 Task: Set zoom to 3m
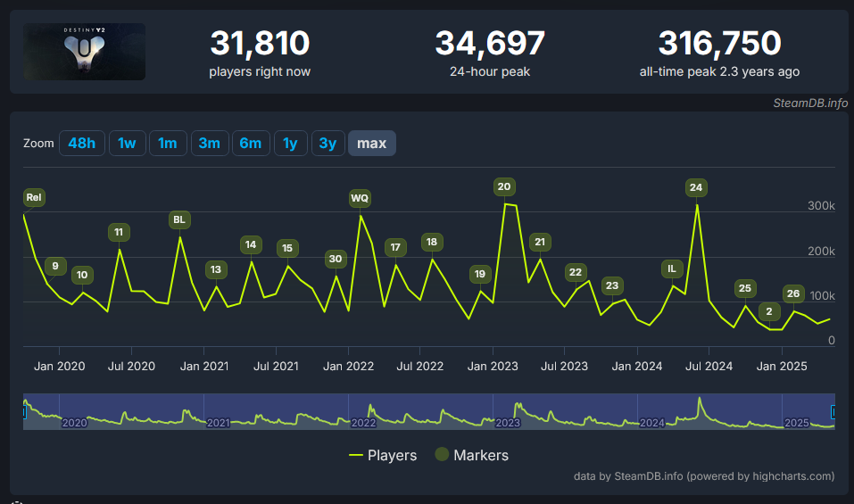210,143
